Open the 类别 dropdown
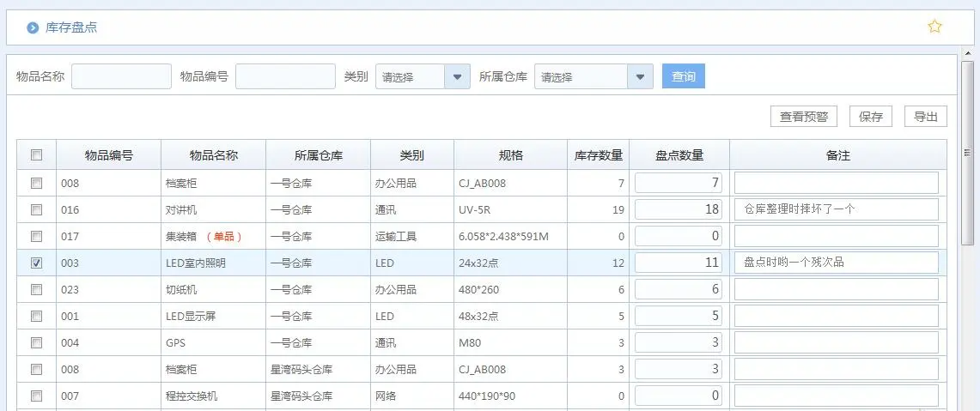This screenshot has width=980, height=411. [457, 76]
